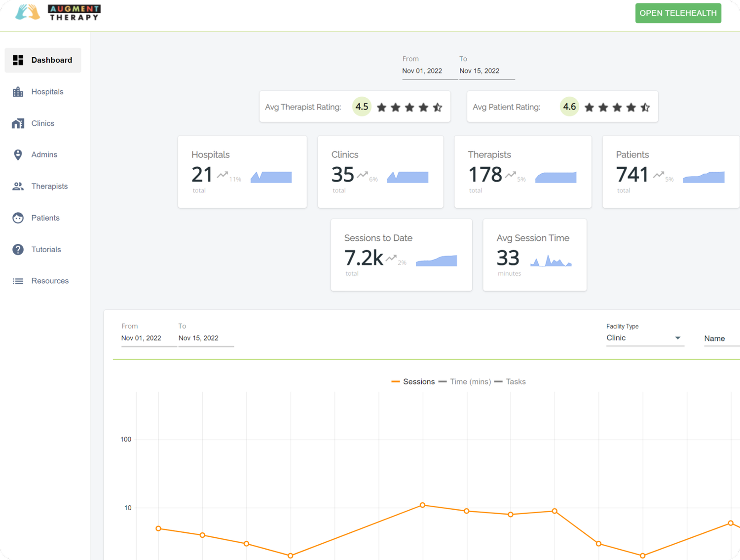Screen dimensions: 740x560
Task: Open the Admins section via location pin icon
Action: [x=18, y=154]
